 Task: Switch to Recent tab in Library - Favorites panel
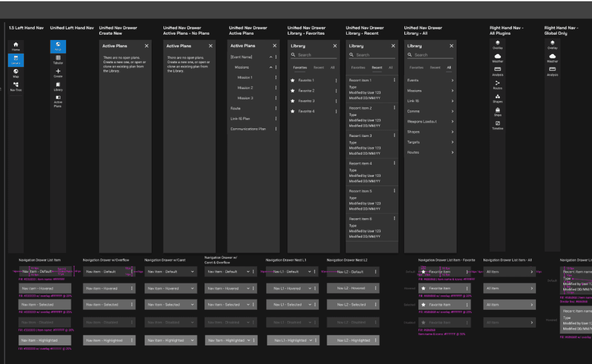319,67
